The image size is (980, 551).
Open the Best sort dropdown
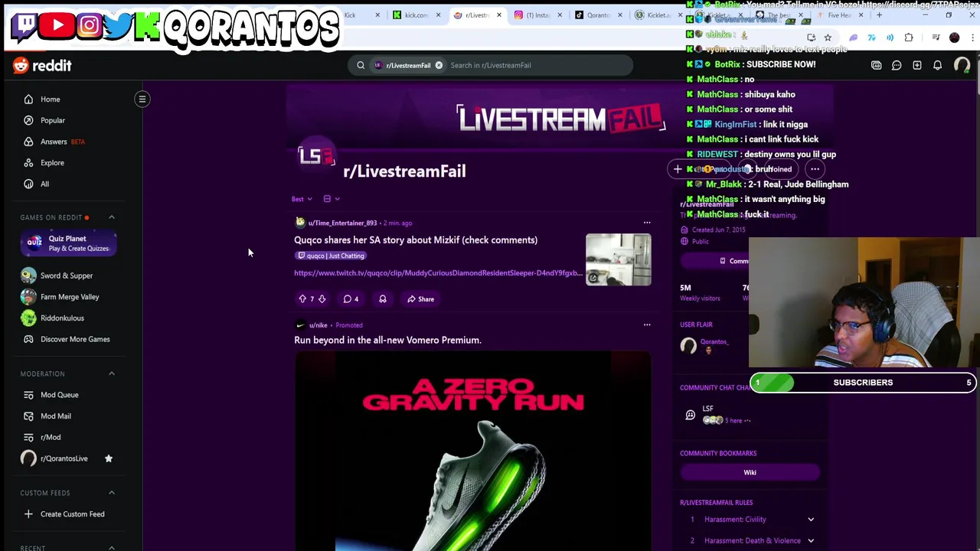click(x=302, y=199)
